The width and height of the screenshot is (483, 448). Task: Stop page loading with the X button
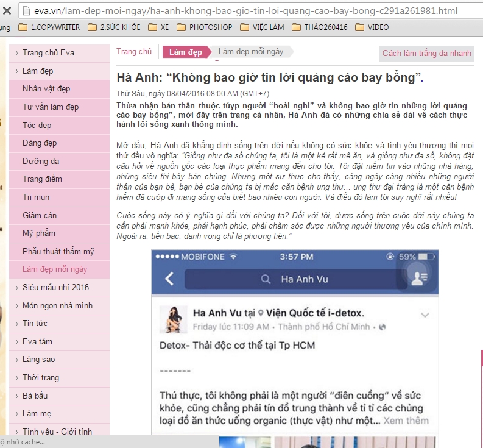(x=7, y=11)
